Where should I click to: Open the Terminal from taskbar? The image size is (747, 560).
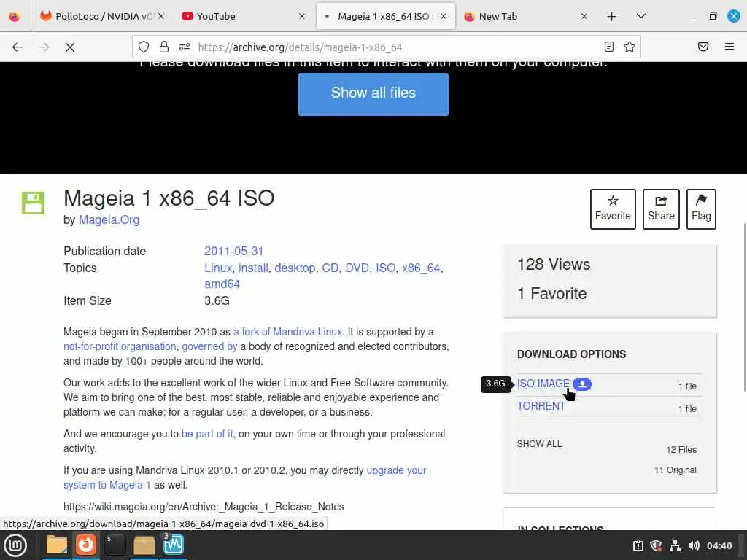click(x=115, y=545)
